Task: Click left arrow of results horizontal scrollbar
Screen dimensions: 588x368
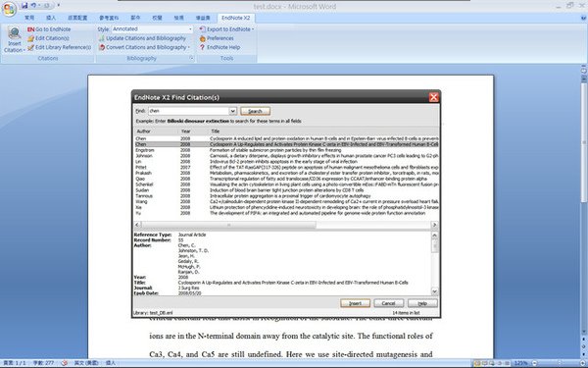Action: coord(137,225)
